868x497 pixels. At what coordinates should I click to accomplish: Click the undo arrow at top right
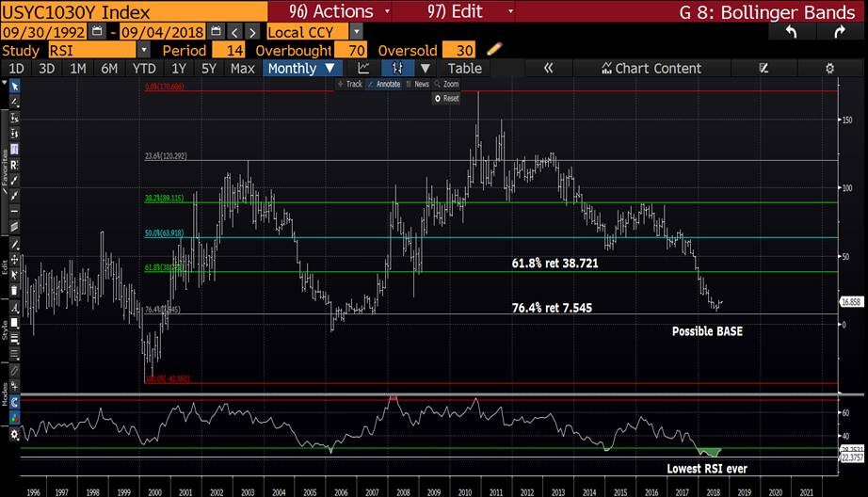pos(791,32)
